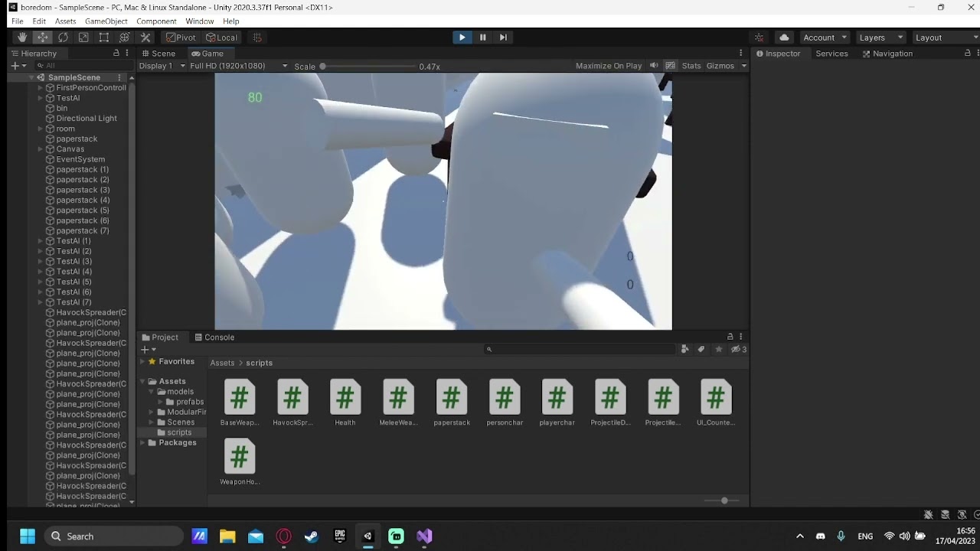Click the playerchar script asset
The height and width of the screenshot is (551, 980).
pos(557,403)
